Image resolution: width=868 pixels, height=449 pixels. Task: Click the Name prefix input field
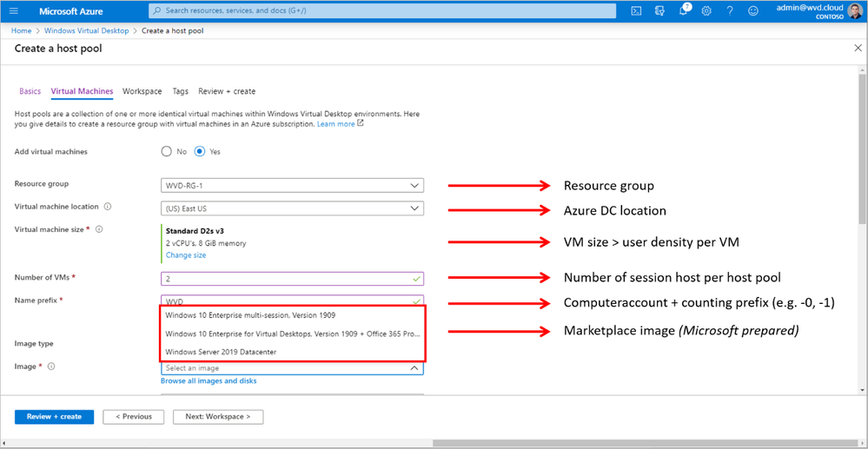(x=292, y=300)
